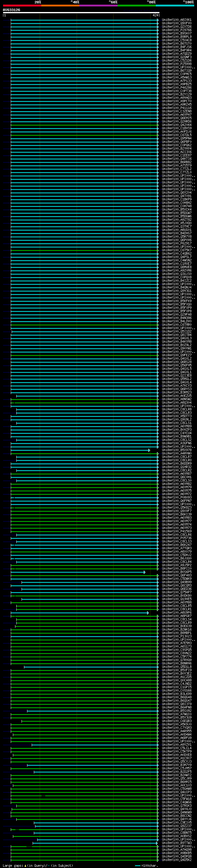The image size is (197, 868).
Task: Select the UniRef100_P41569 label
Action: [176, 531]
